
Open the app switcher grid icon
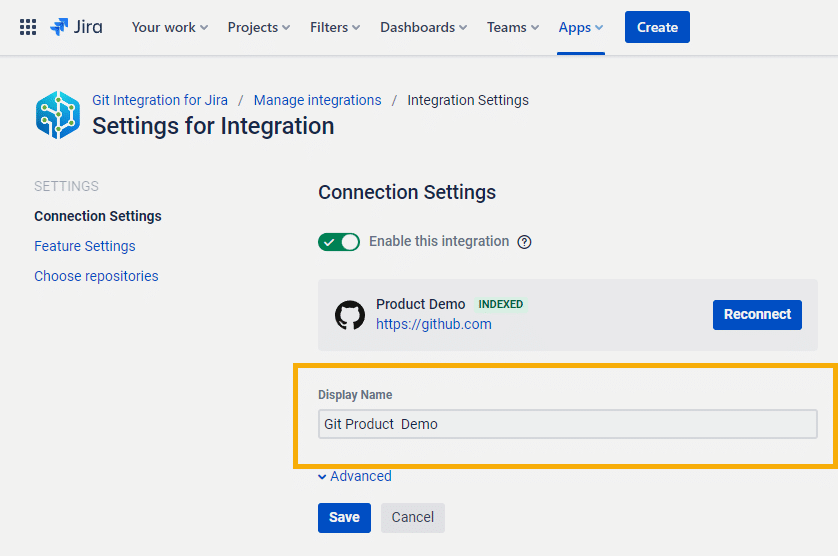coord(28,27)
